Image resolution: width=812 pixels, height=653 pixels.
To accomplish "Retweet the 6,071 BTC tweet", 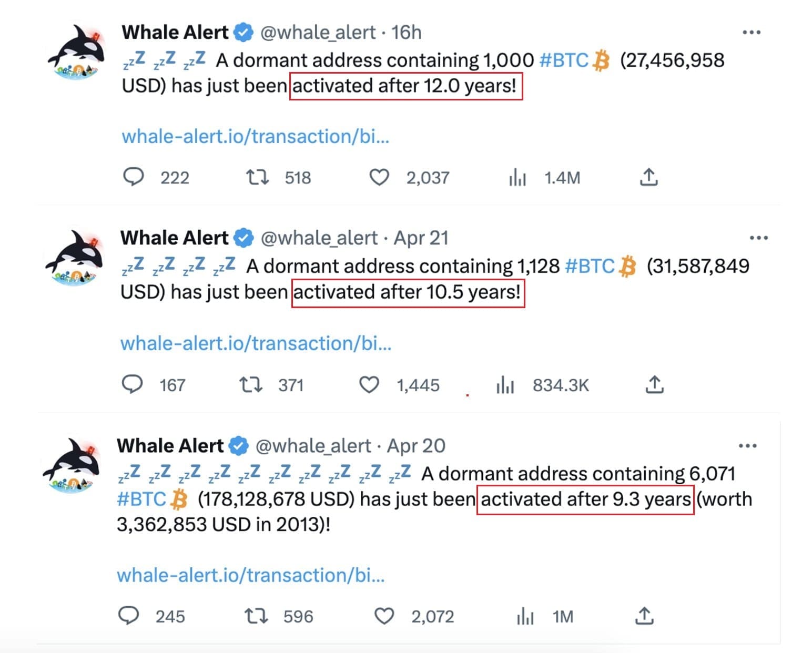I will coord(256,616).
